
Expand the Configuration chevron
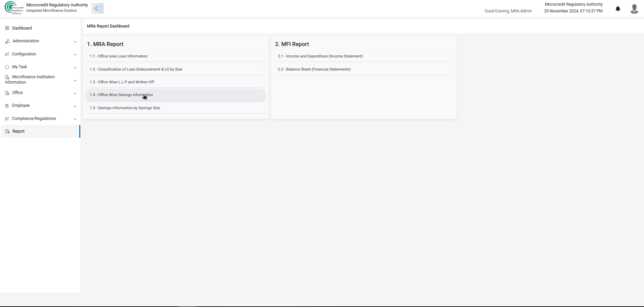[75, 54]
